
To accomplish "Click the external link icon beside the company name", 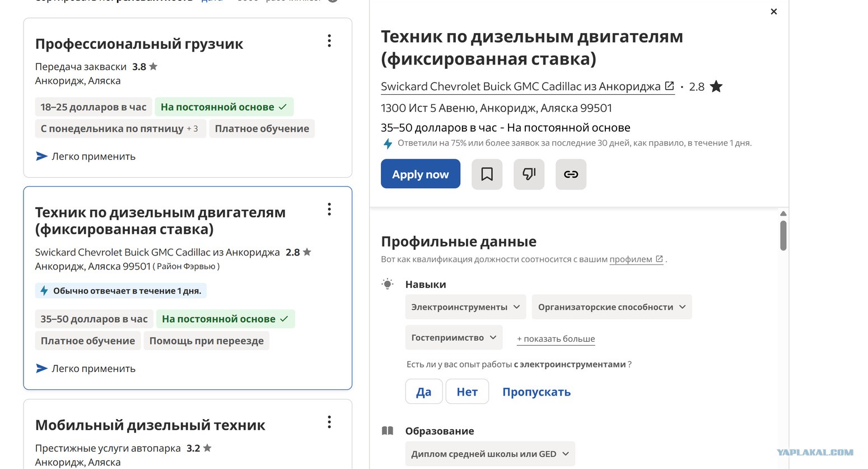I will [669, 86].
